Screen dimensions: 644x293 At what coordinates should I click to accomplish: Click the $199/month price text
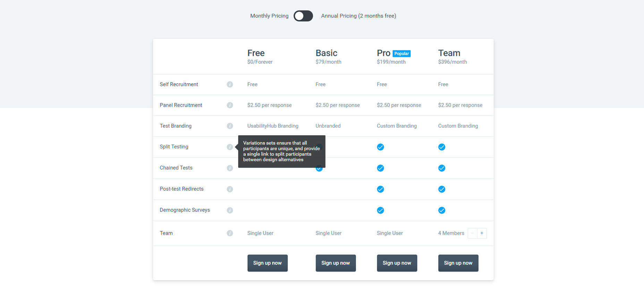[391, 62]
